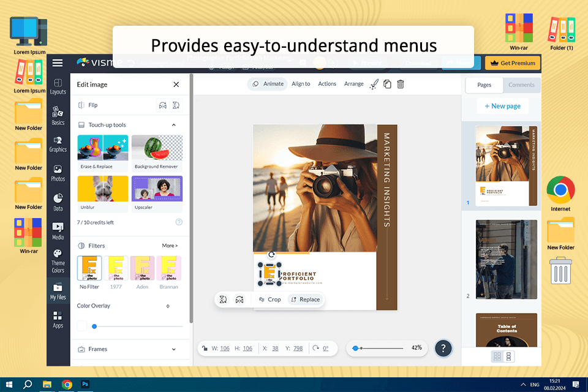This screenshot has height=392, width=588.
Task: Apply the 1977 filter
Action: [x=116, y=273]
